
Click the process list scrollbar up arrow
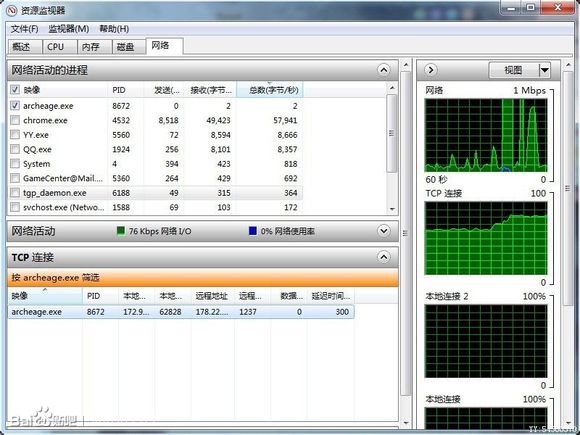point(392,88)
